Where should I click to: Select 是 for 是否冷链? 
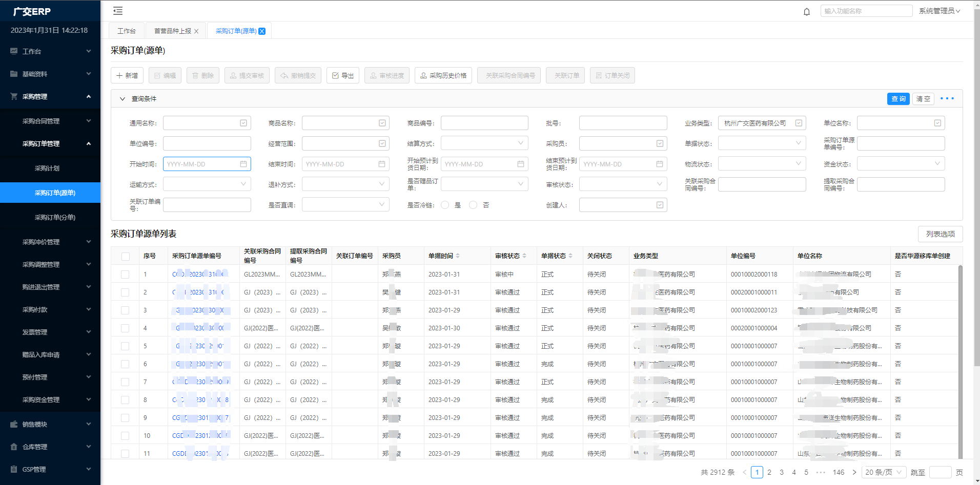(445, 205)
